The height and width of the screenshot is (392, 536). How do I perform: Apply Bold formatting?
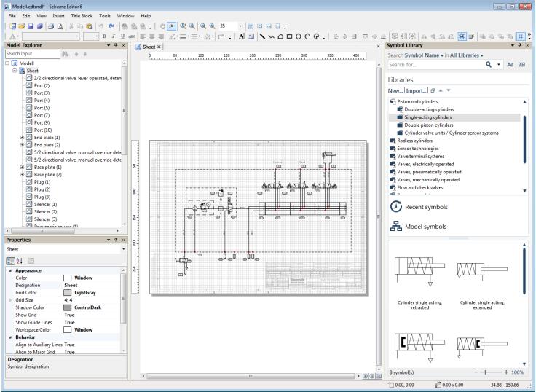click(x=104, y=36)
